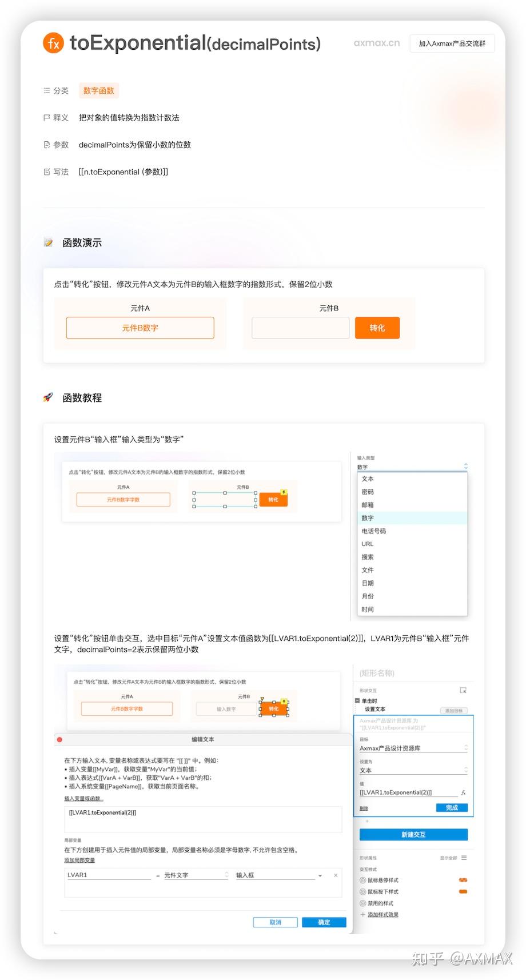Choose 日期 in the input type list
The height and width of the screenshot is (980, 526).
412,583
